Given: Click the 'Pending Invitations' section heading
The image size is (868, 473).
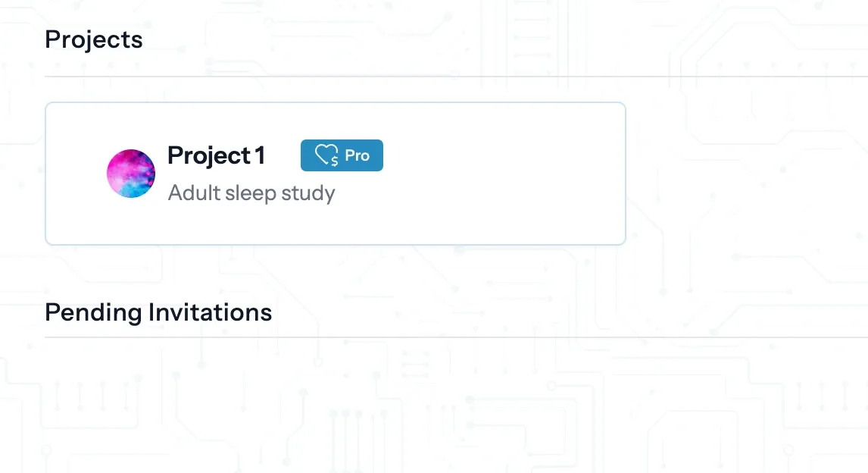Looking at the screenshot, I should (x=158, y=312).
